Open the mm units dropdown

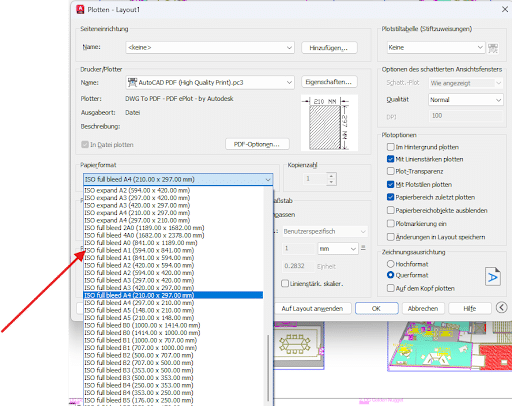tap(338, 249)
